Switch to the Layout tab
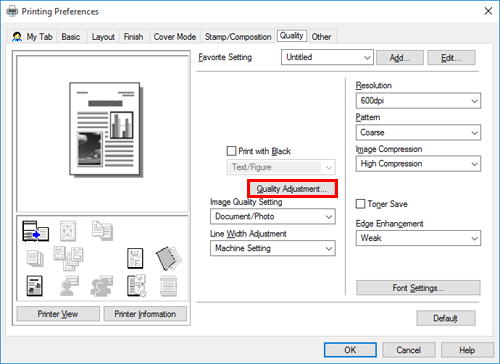 [103, 37]
